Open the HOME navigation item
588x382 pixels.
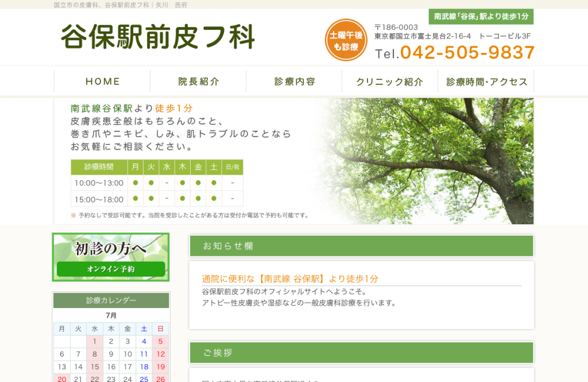(x=102, y=81)
